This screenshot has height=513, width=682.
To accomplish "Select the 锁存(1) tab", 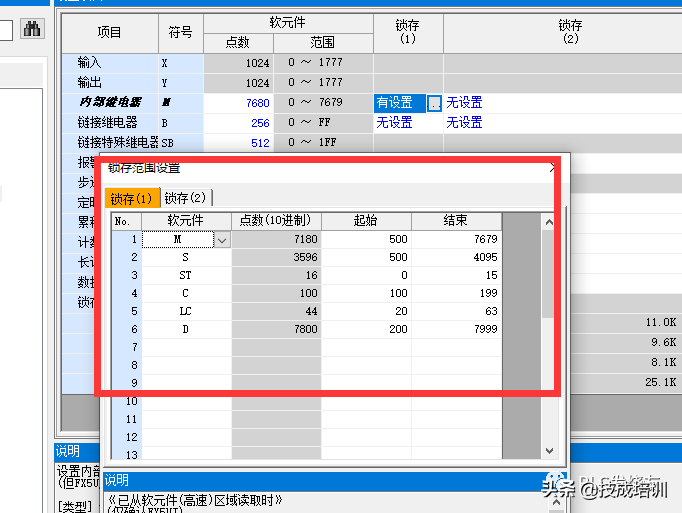I will tap(132, 198).
